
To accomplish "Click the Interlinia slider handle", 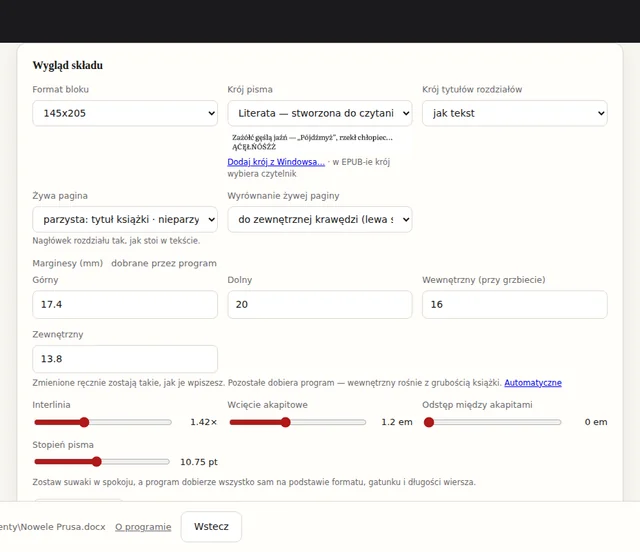I will click(x=84, y=422).
